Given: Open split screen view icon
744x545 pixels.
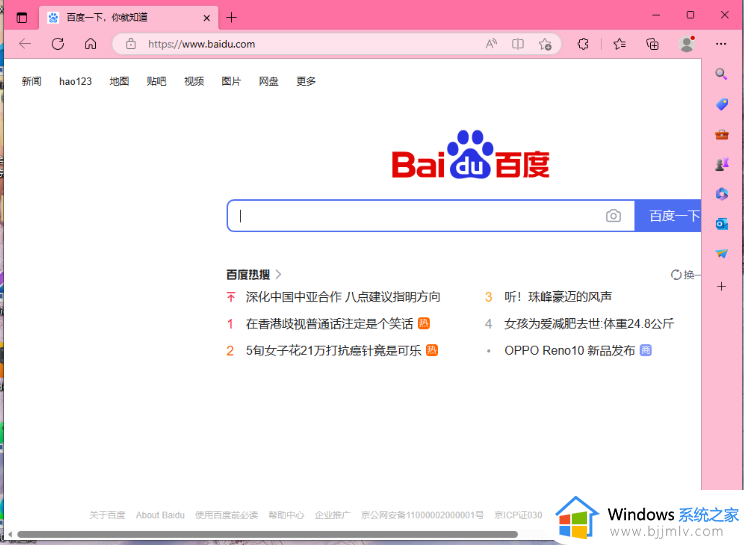Looking at the screenshot, I should coord(518,44).
